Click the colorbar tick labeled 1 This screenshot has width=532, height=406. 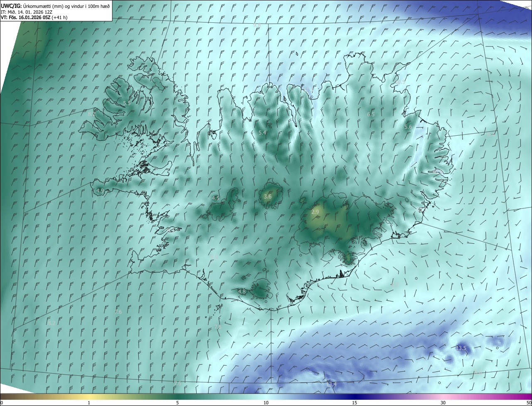click(x=89, y=403)
